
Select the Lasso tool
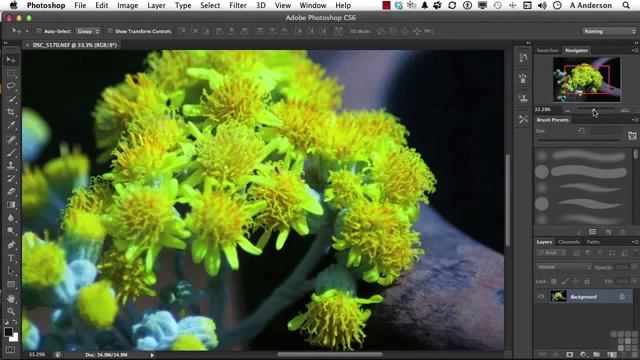(x=11, y=86)
